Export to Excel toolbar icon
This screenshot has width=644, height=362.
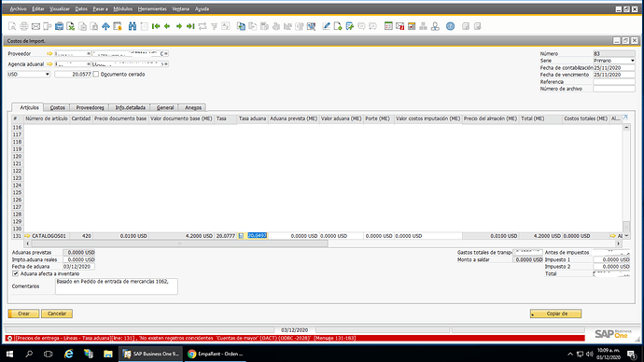click(x=71, y=26)
